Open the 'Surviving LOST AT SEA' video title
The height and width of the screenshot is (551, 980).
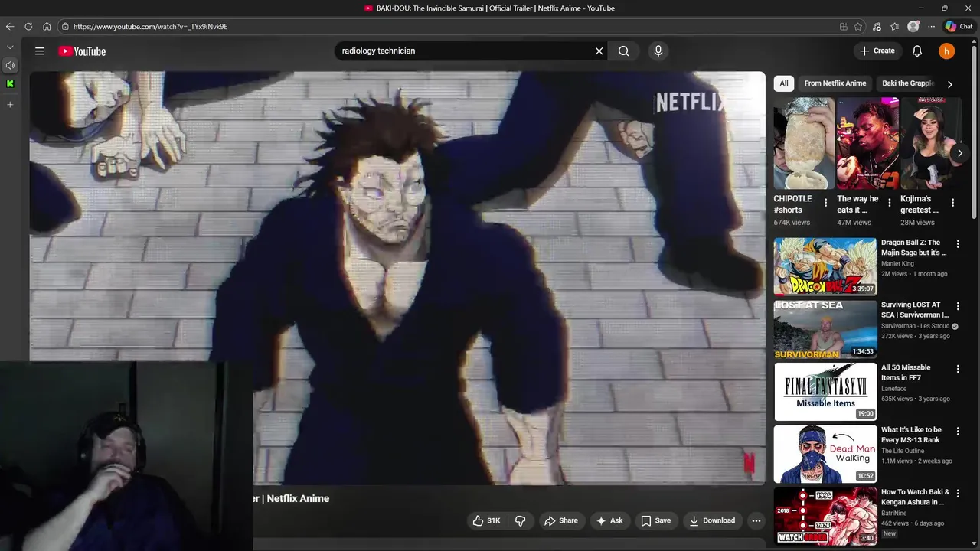915,310
